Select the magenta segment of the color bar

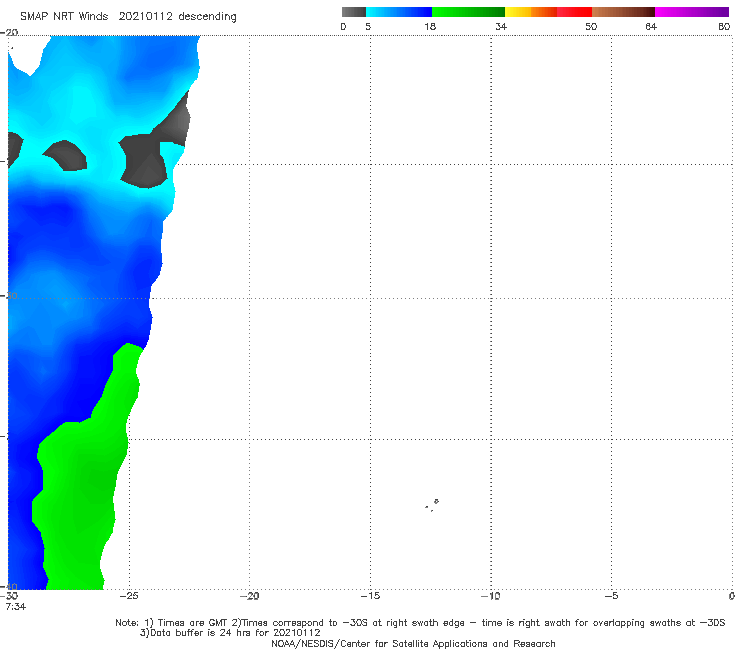coord(692,12)
